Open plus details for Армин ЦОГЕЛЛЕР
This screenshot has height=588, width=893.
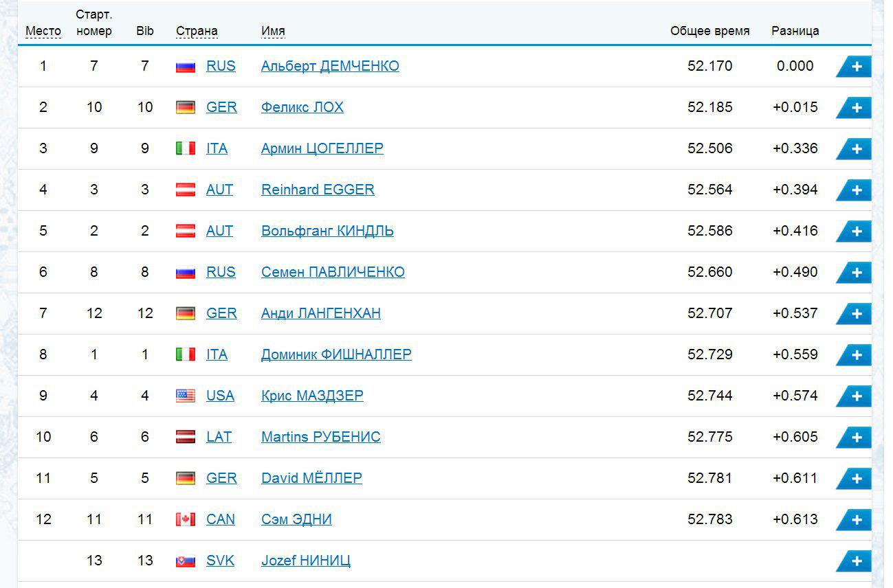(857, 149)
